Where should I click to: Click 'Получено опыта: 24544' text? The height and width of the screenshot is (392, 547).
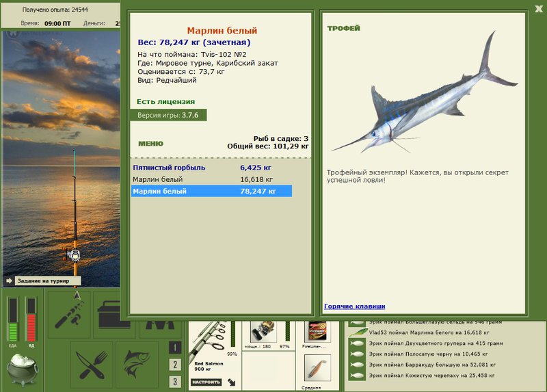click(55, 10)
